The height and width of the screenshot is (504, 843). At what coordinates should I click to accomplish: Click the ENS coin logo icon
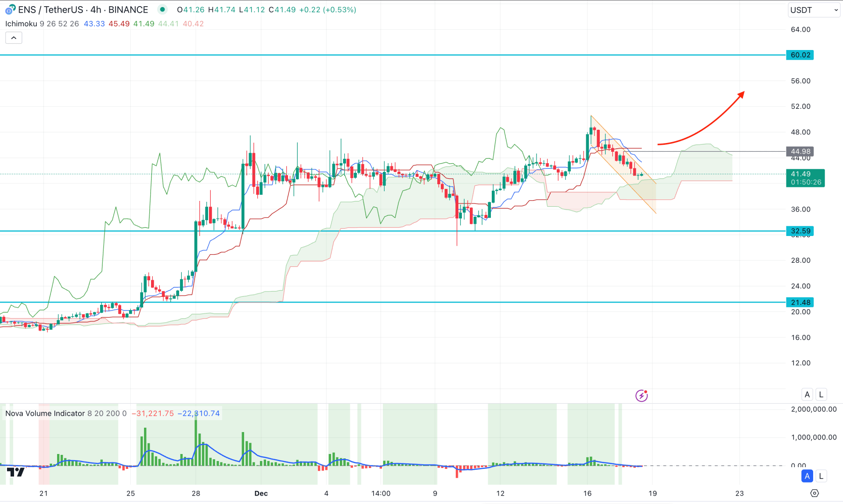[x=10, y=10]
